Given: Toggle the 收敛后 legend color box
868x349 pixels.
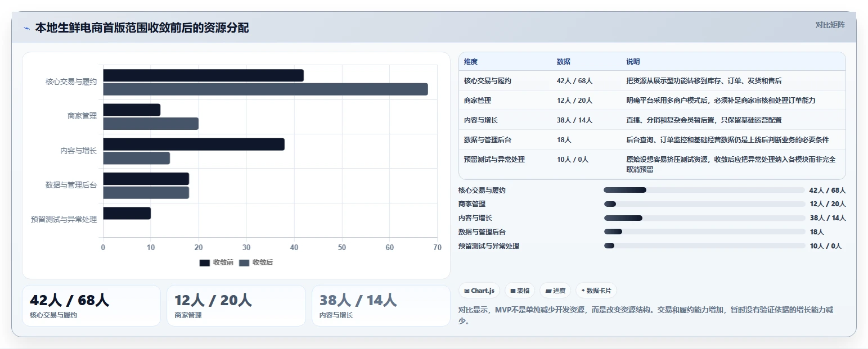Looking at the screenshot, I should (x=244, y=262).
